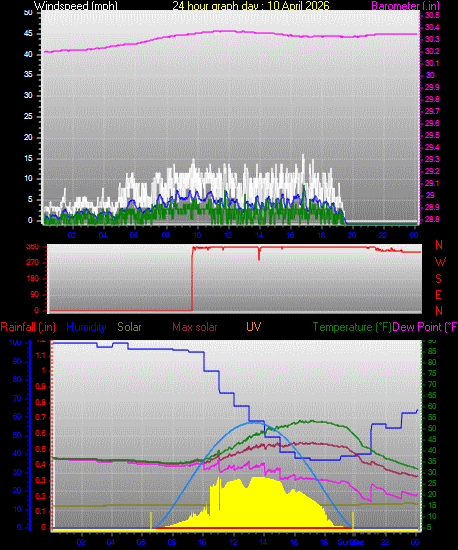Click hour 06 on the windspeed chart axis

click(134, 235)
